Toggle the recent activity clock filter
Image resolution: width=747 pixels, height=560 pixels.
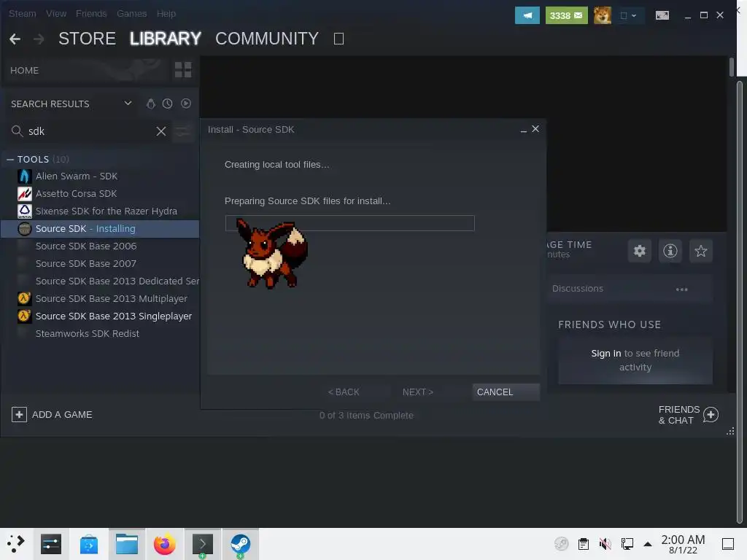[x=167, y=104]
